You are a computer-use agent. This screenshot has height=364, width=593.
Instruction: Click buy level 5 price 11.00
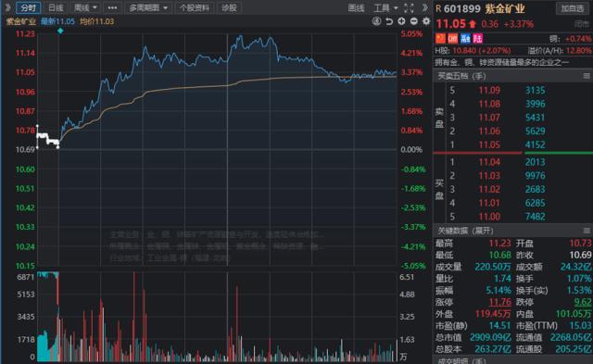489,217
